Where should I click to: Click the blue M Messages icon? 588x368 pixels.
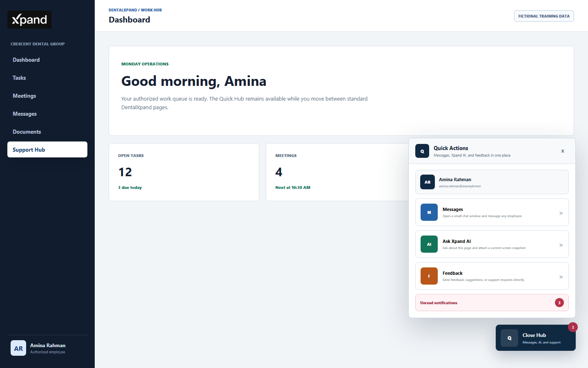(429, 212)
